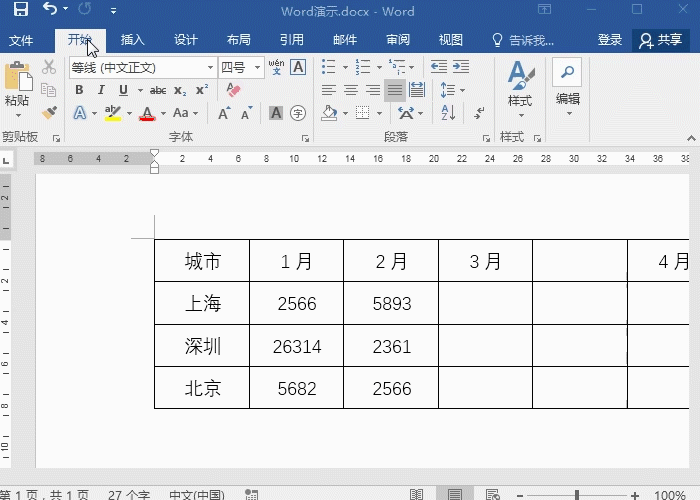Apply yellow text highlight color
This screenshot has width=700, height=500.
point(113,113)
